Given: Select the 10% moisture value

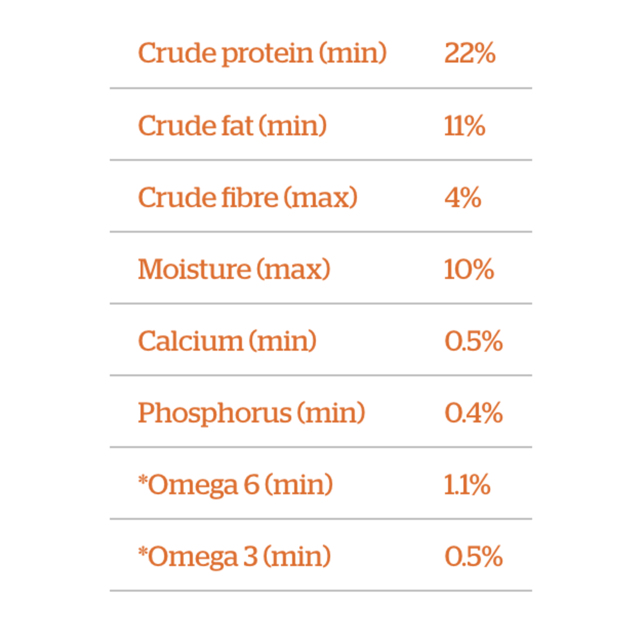Looking at the screenshot, I should [469, 269].
